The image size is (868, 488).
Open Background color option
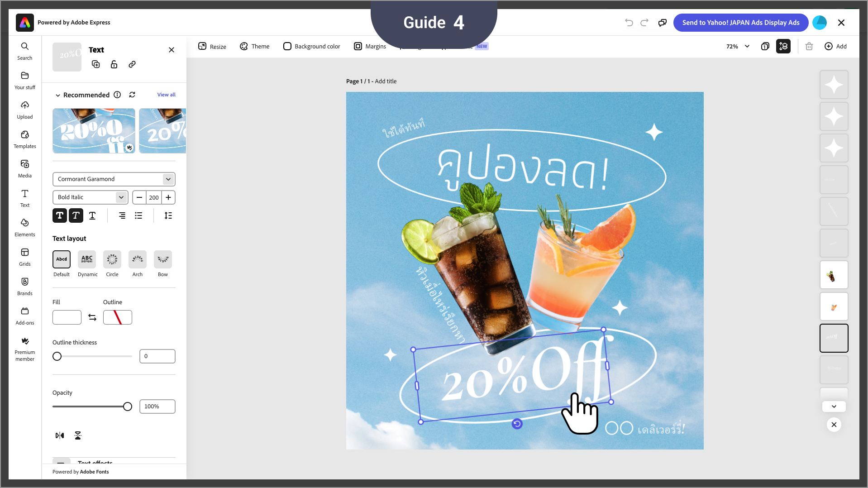(x=311, y=46)
